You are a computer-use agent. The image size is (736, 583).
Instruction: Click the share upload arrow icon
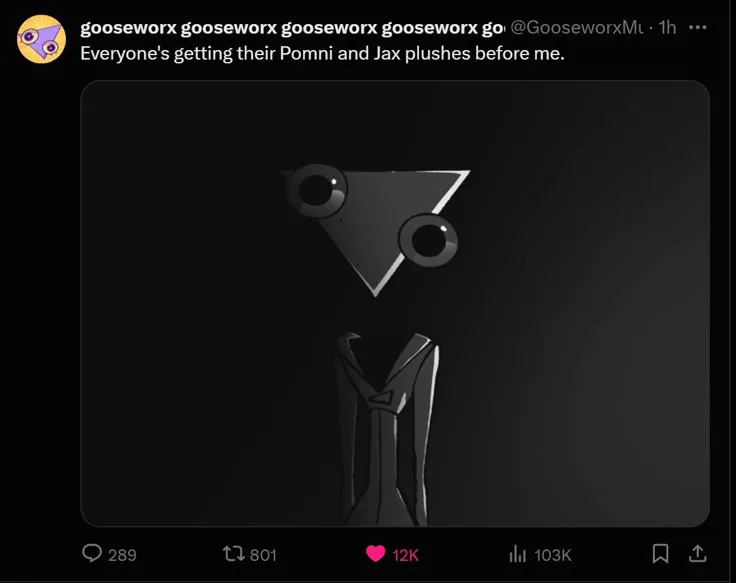698,553
